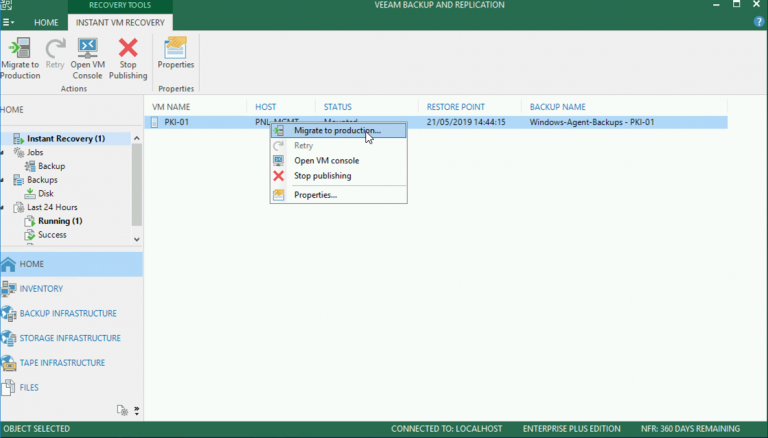This screenshot has height=438, width=768.
Task: Choose Open VM console in context menu
Action: pos(338,161)
